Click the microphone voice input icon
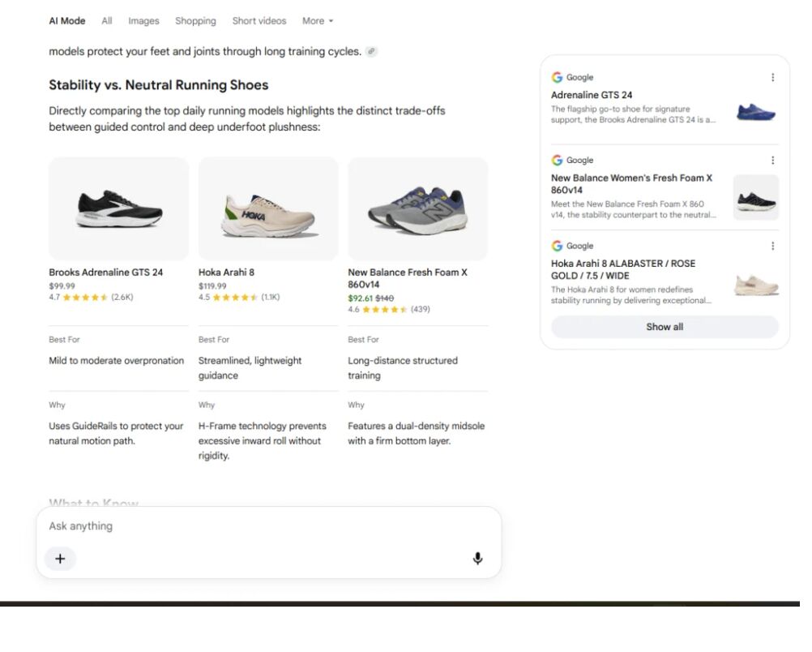 tap(477, 558)
